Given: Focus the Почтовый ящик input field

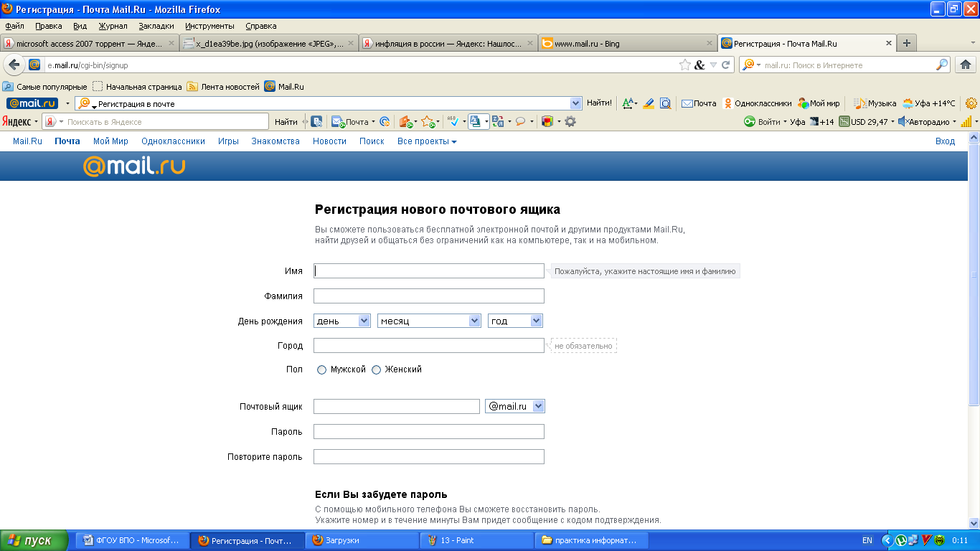Looking at the screenshot, I should [x=397, y=406].
